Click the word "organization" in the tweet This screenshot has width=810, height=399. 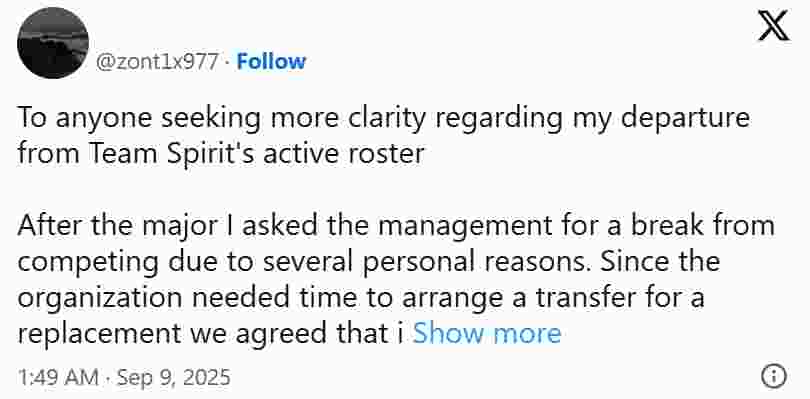[x=100, y=298]
